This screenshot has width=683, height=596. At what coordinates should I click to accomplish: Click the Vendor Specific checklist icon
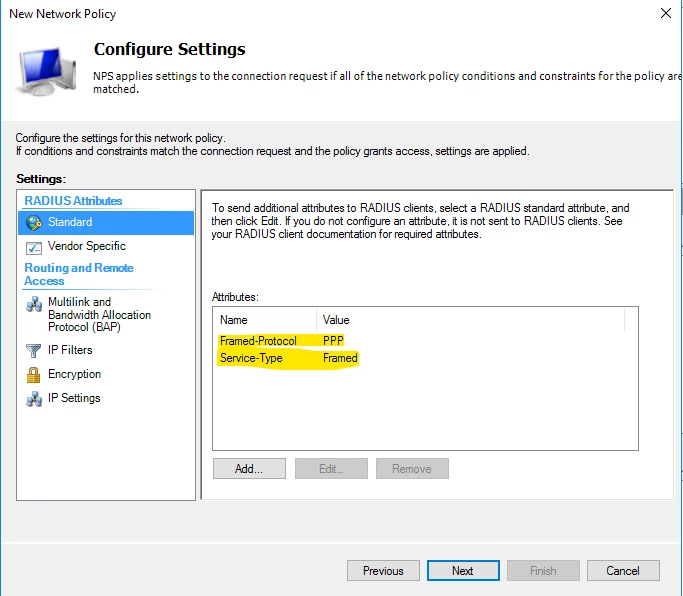34,247
